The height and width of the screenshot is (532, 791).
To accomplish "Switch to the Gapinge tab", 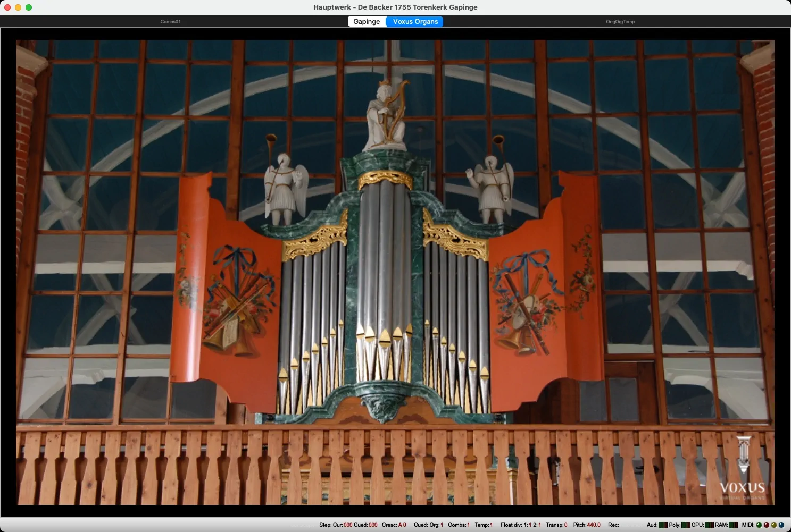I will (367, 22).
